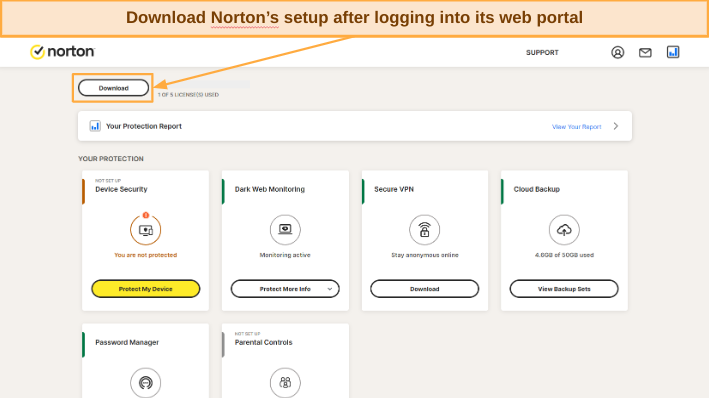This screenshot has height=398, width=709.
Task: Click 'You are not protected' text
Action: pyautogui.click(x=146, y=255)
